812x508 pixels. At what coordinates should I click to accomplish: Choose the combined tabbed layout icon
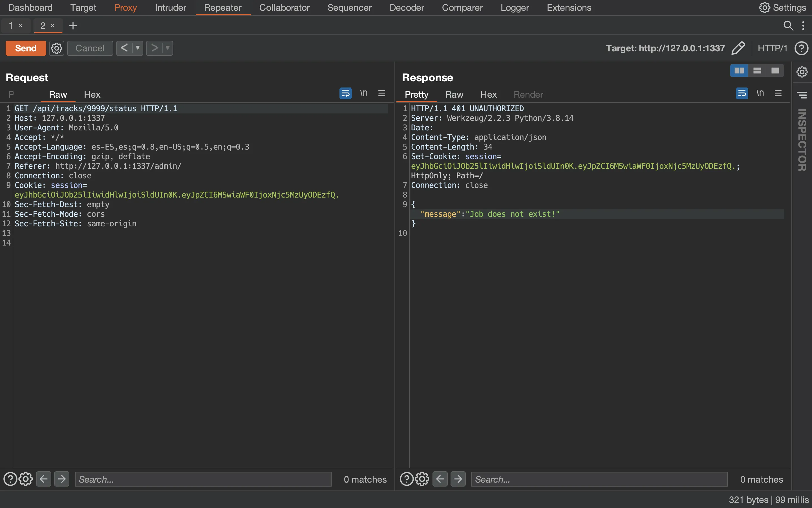(x=775, y=71)
